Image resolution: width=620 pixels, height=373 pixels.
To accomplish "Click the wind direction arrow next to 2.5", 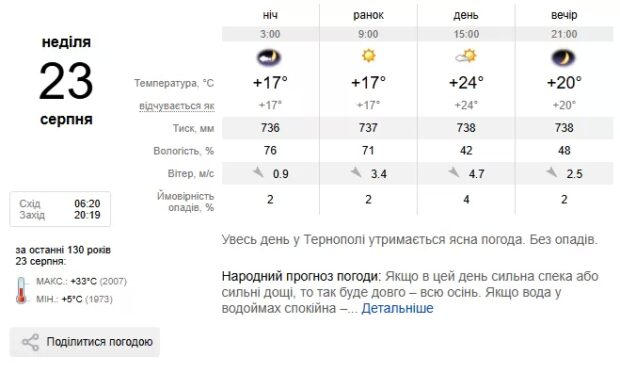I will tap(552, 172).
